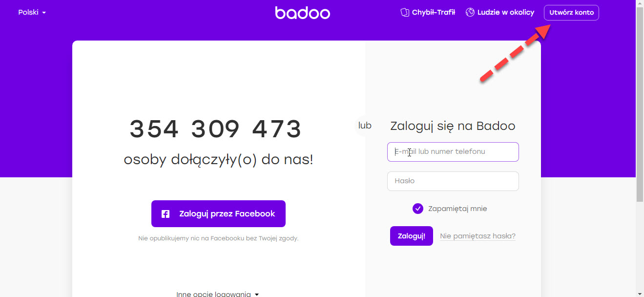Click Zaloguj przez Facebook button
644x297 pixels.
coord(218,213)
